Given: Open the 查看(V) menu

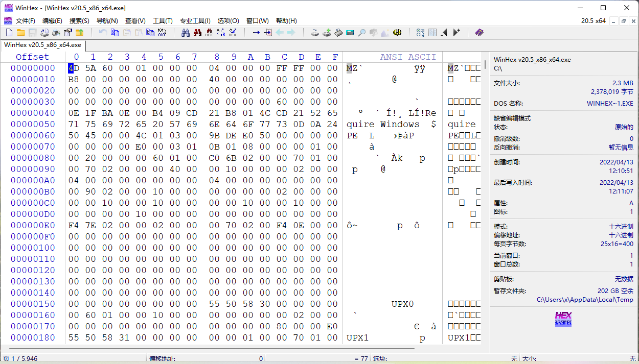Looking at the screenshot, I should (x=135, y=21).
